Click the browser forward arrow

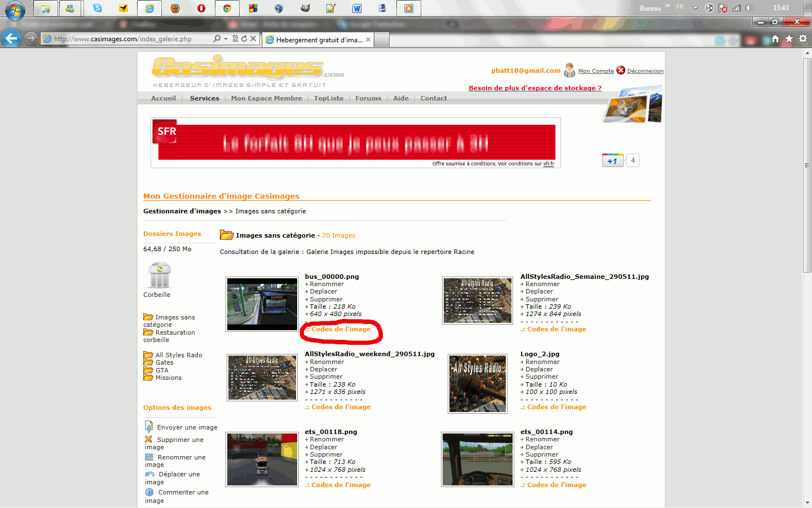[31, 38]
